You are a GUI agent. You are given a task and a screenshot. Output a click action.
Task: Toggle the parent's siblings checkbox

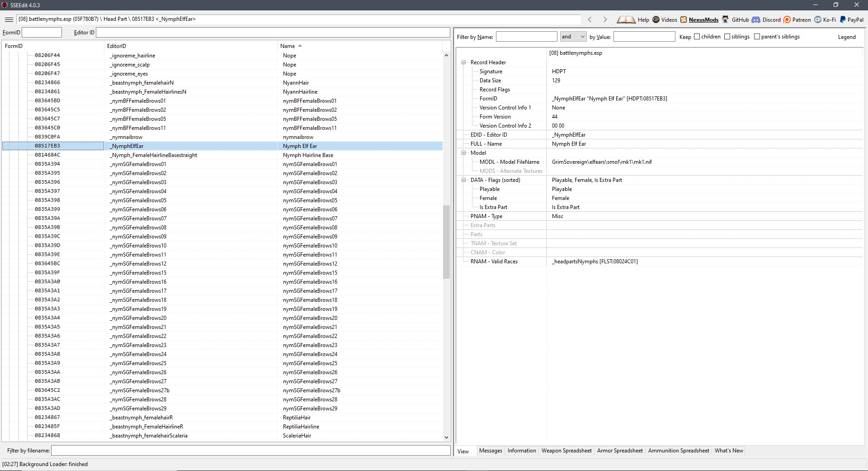[x=757, y=37]
